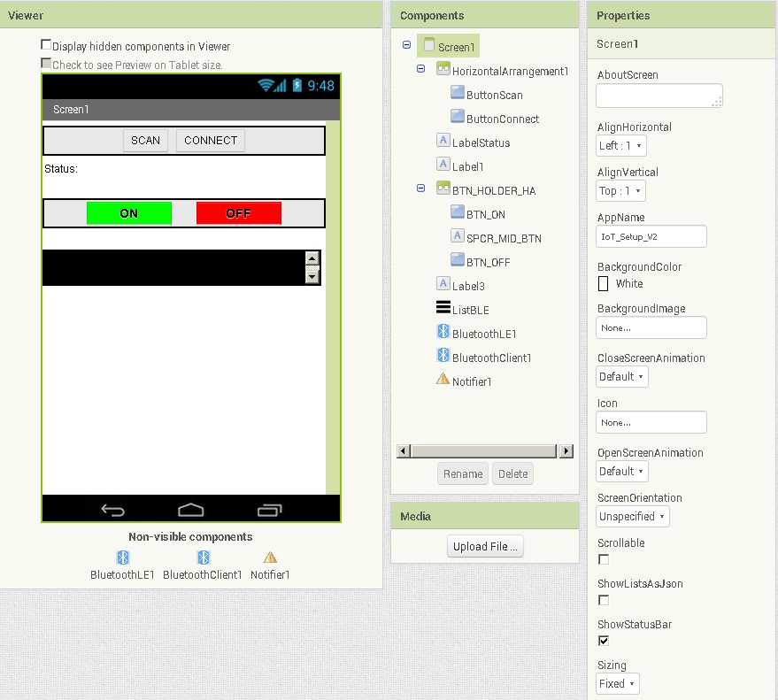Toggle the Scrollable property checkbox
The image size is (778, 700).
click(x=603, y=559)
